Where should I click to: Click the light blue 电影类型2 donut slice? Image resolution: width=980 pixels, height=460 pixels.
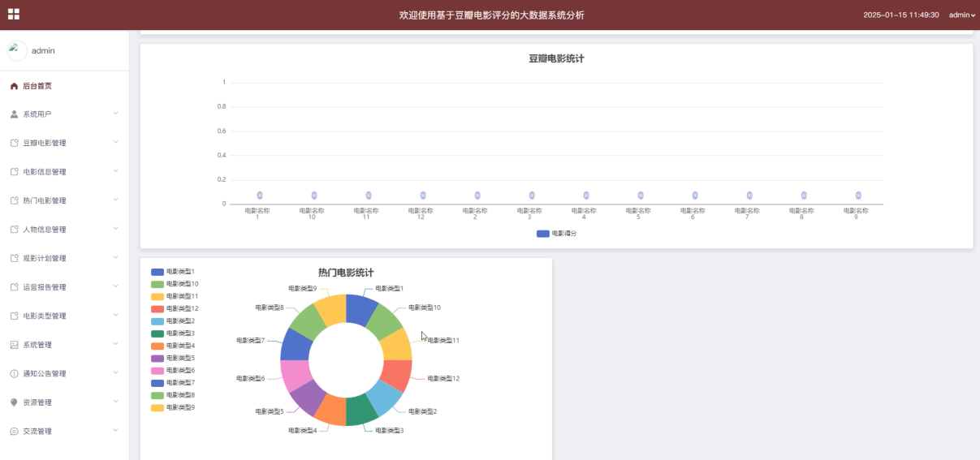tap(383, 399)
